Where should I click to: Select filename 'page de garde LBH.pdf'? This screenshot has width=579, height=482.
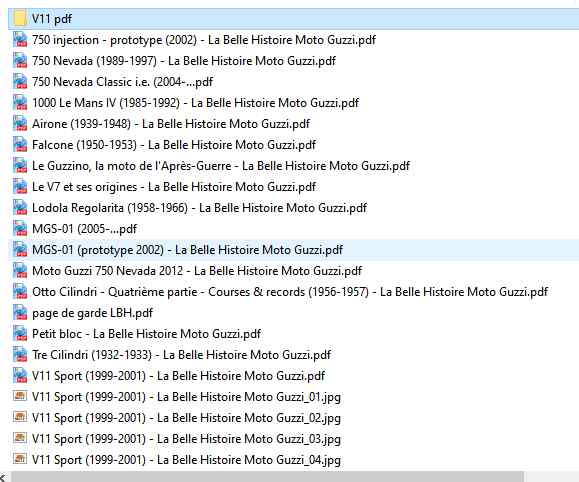click(x=92, y=314)
